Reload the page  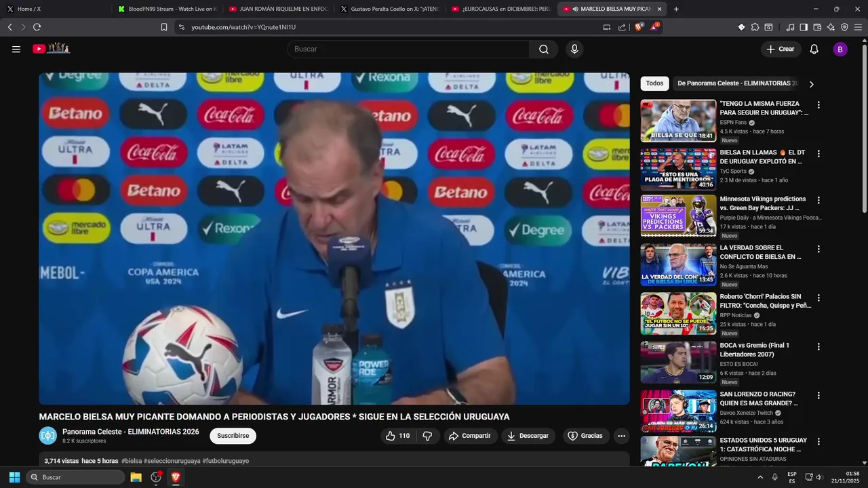tap(37, 27)
